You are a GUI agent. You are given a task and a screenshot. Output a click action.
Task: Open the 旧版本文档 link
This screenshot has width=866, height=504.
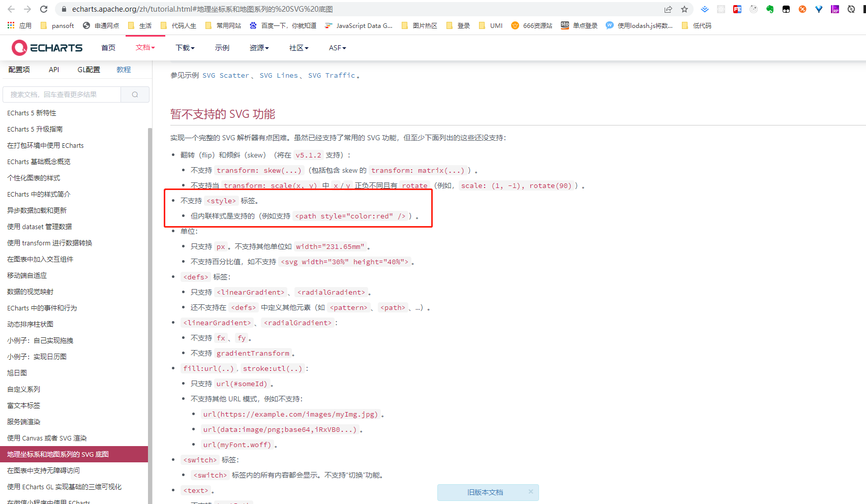click(x=485, y=492)
